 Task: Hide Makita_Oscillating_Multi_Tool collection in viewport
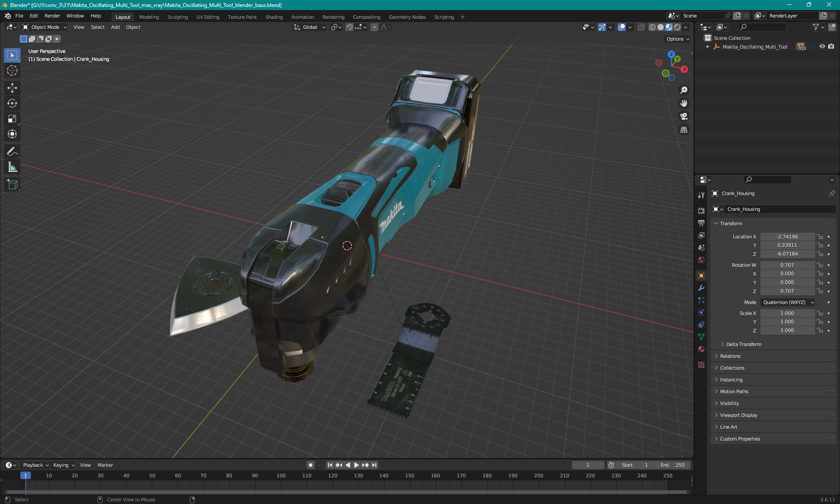(822, 46)
